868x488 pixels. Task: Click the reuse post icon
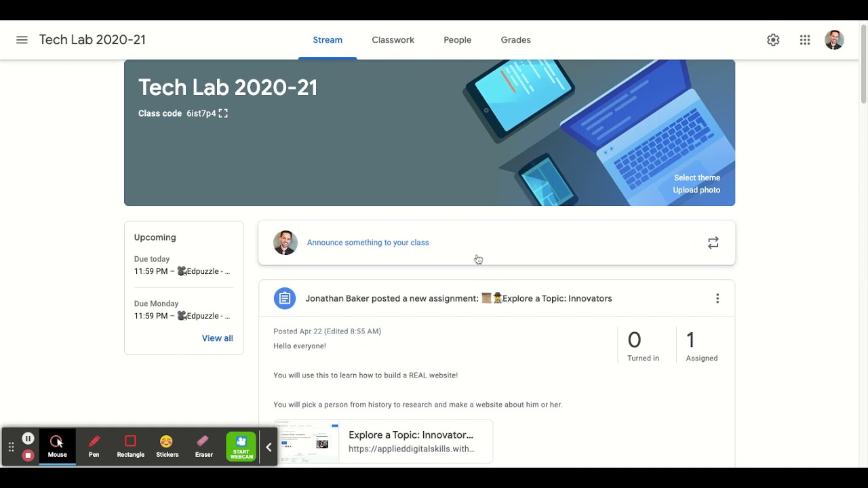713,243
